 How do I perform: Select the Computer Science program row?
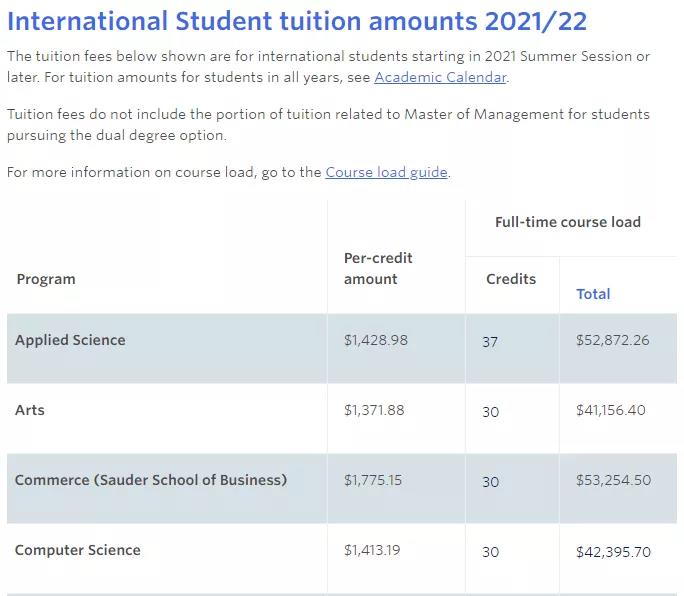pyautogui.click(x=342, y=558)
